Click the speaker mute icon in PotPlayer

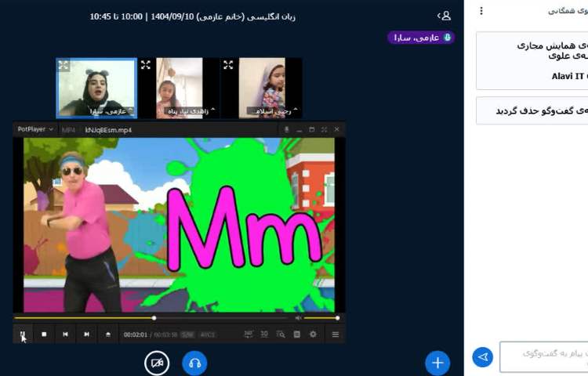click(x=298, y=318)
